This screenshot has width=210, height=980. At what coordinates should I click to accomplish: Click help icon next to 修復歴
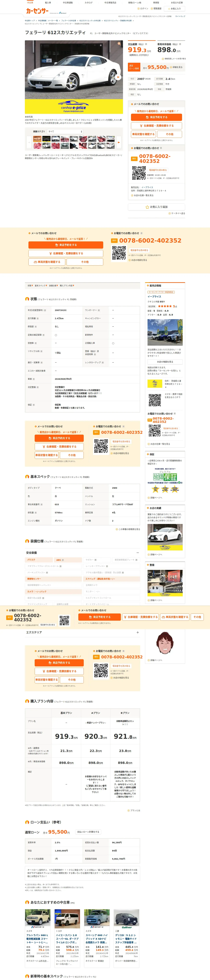pyautogui.click(x=35, y=327)
